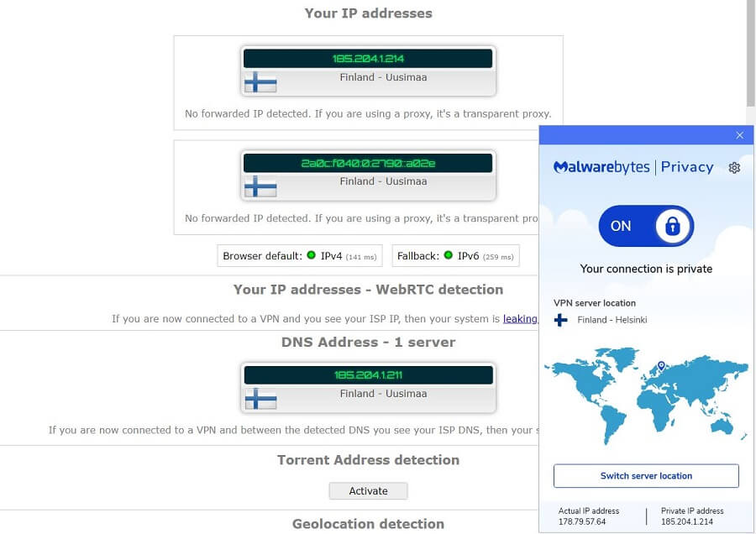This screenshot has height=534, width=756.
Task: Open Malwarebytes Privacy settings gear
Action: (x=734, y=168)
